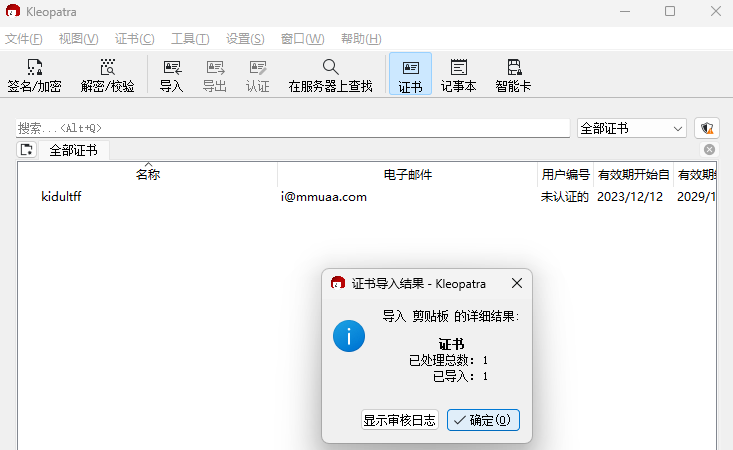This screenshot has width=733, height=450.
Task: Open the Window (窗口) menu
Action: coord(302,39)
